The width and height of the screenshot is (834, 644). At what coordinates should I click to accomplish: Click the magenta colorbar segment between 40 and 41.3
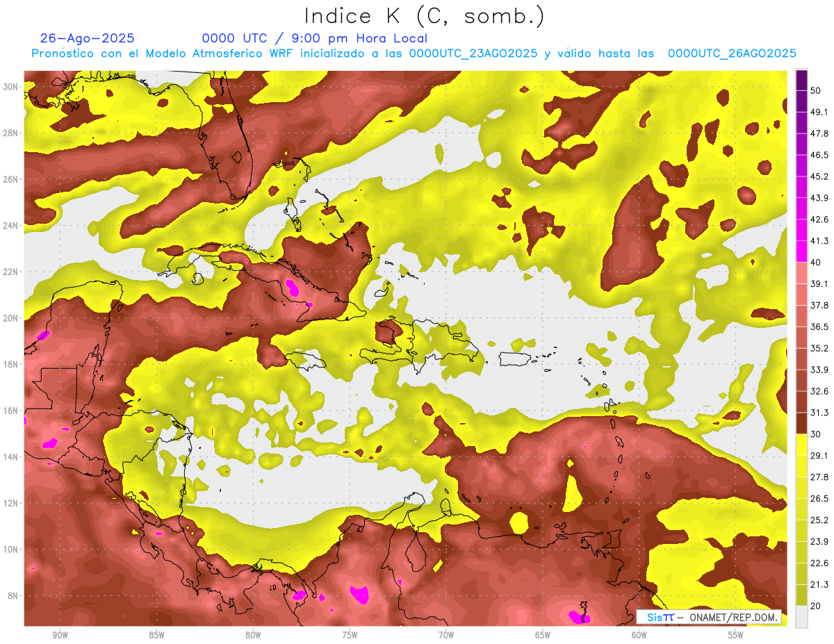pyautogui.click(x=801, y=251)
